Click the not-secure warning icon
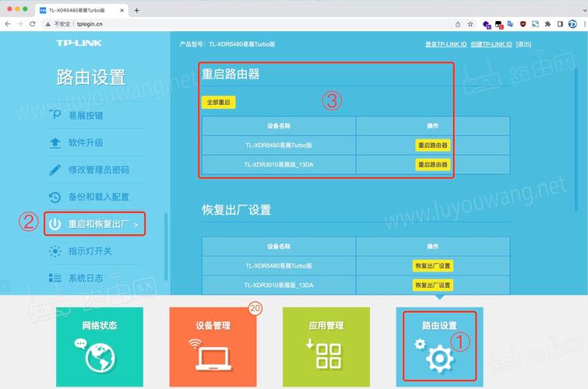The height and width of the screenshot is (389, 588). click(48, 24)
